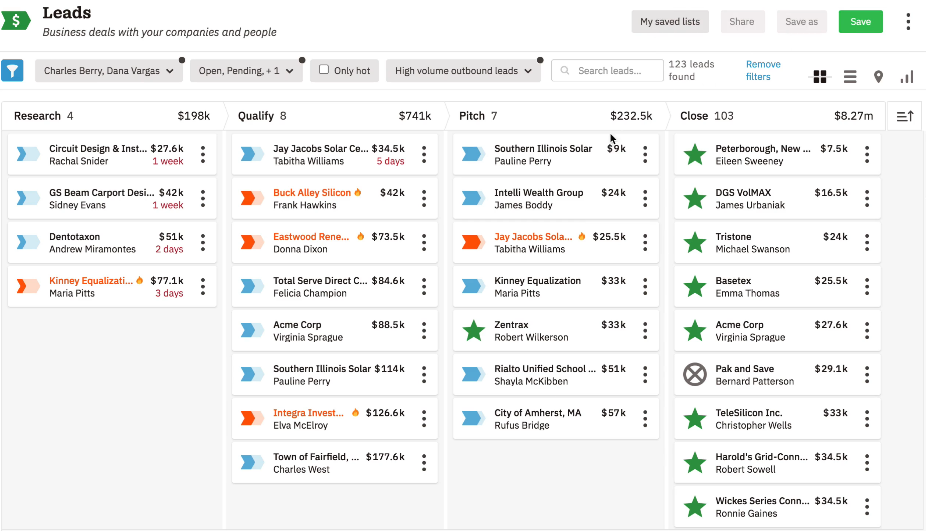Screen dimensions: 926x531
Task: Open the menu for Total Serve Direct card
Action: (424, 286)
